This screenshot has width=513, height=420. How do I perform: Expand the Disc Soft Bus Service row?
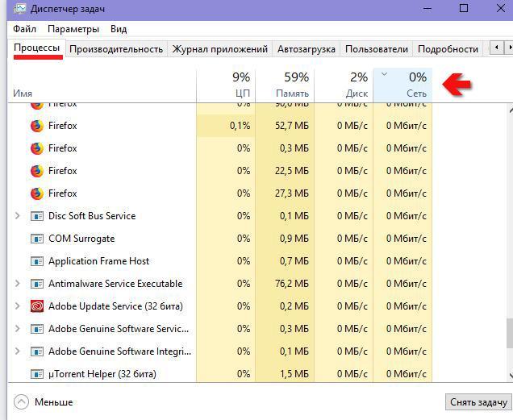(x=18, y=216)
